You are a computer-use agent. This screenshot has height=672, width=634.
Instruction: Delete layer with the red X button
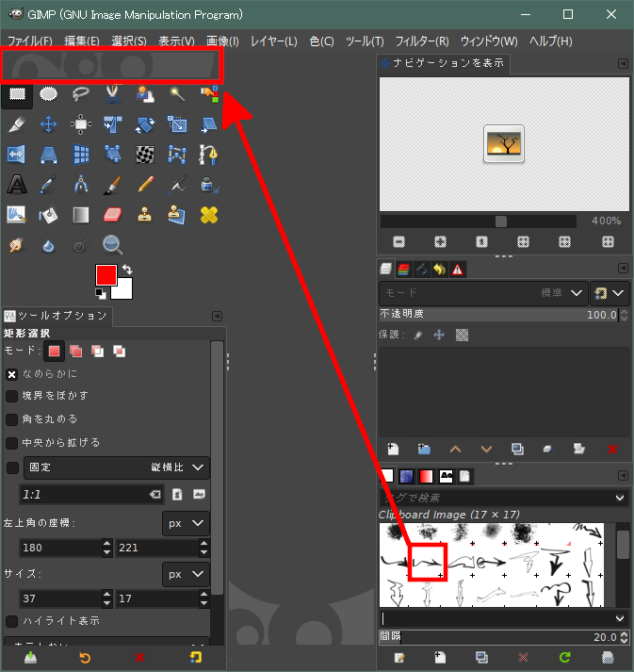point(612,450)
